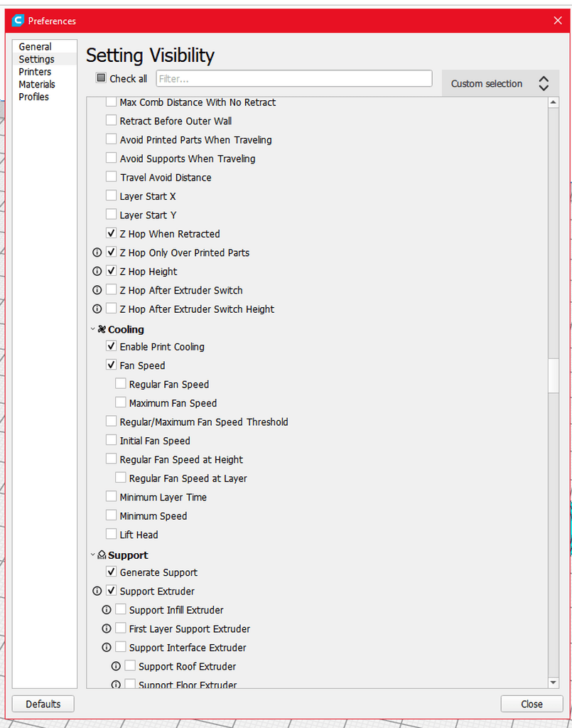Enable Retract Before Outer Wall visibility
Screen dimensions: 572x728
(x=111, y=121)
